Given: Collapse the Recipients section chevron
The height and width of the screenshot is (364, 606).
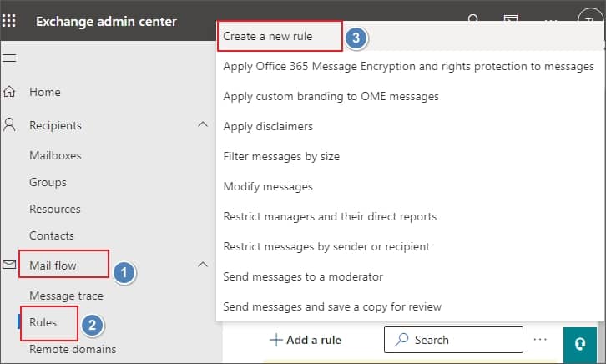Looking at the screenshot, I should click(203, 124).
